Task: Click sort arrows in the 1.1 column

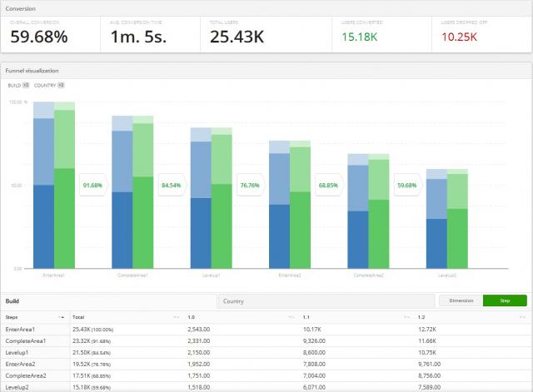Action: point(408,317)
